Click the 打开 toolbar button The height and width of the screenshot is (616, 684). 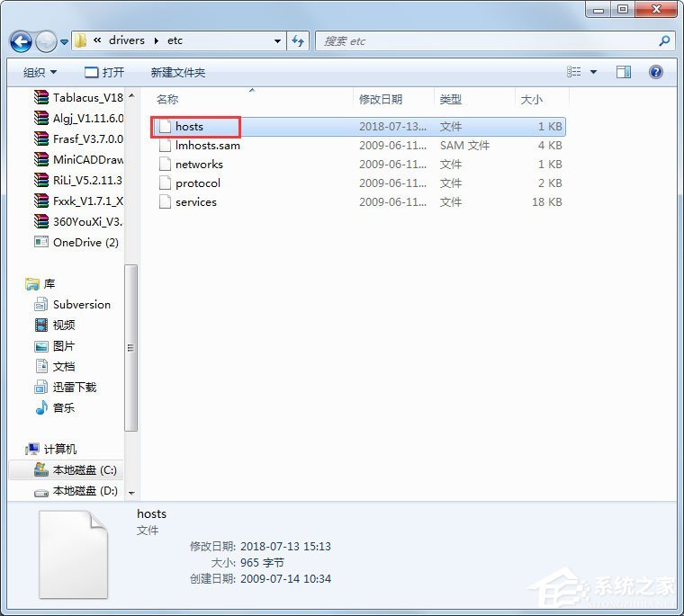click(x=104, y=72)
